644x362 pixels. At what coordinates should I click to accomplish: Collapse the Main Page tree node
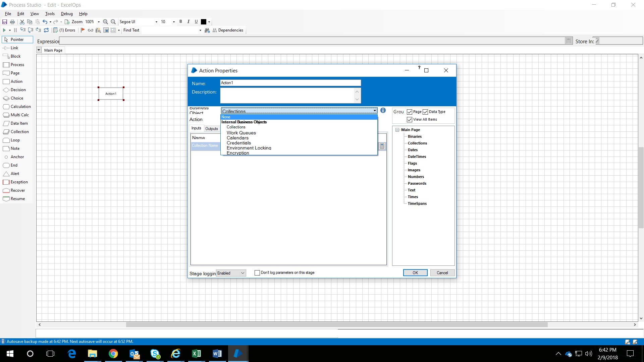pos(397,130)
